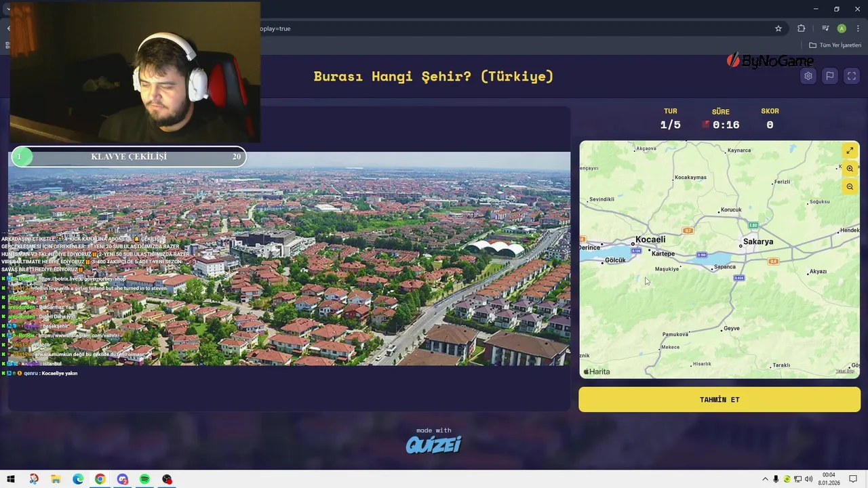Screen dimensions: 868x488
Task: Select Sapanca on the map
Action: coord(725,266)
